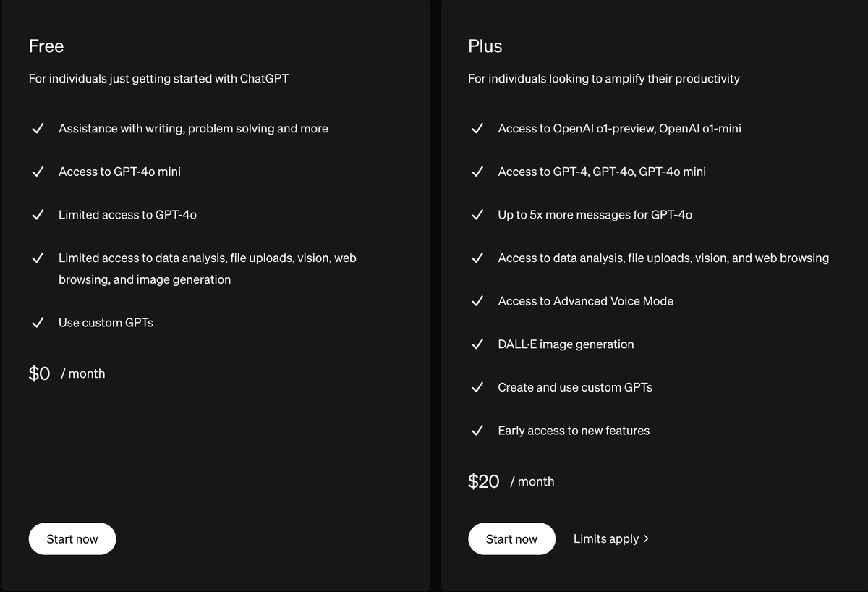The image size is (868, 592).
Task: Click the $0 / month price
Action: 67,373
